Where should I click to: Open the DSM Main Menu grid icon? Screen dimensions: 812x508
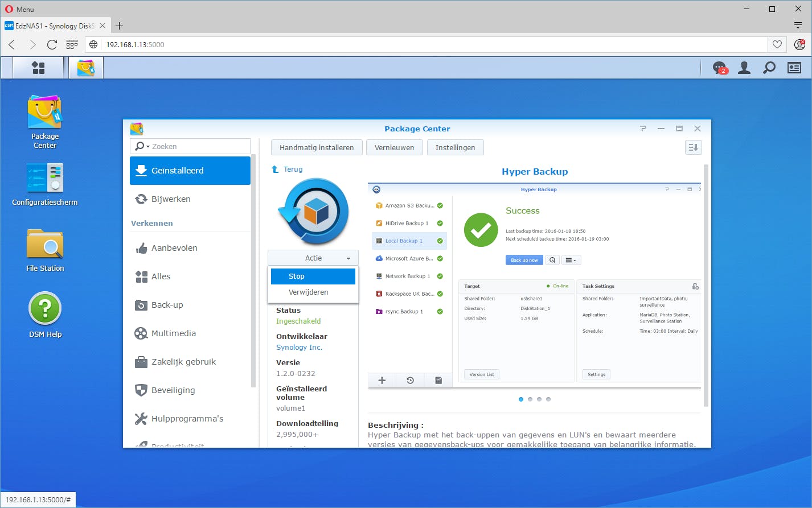[38, 68]
